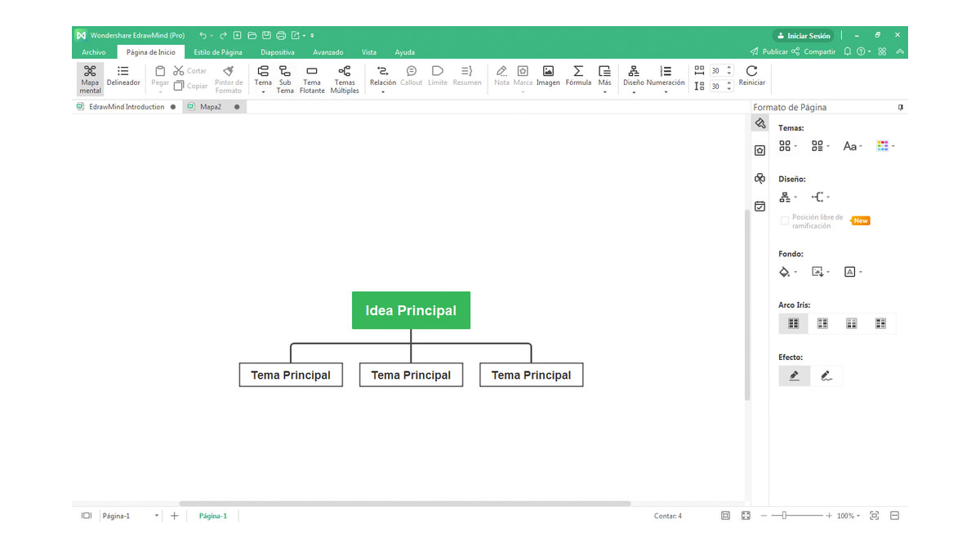The width and height of the screenshot is (980, 551).
Task: Insert an Imagen into the map
Action: (548, 72)
